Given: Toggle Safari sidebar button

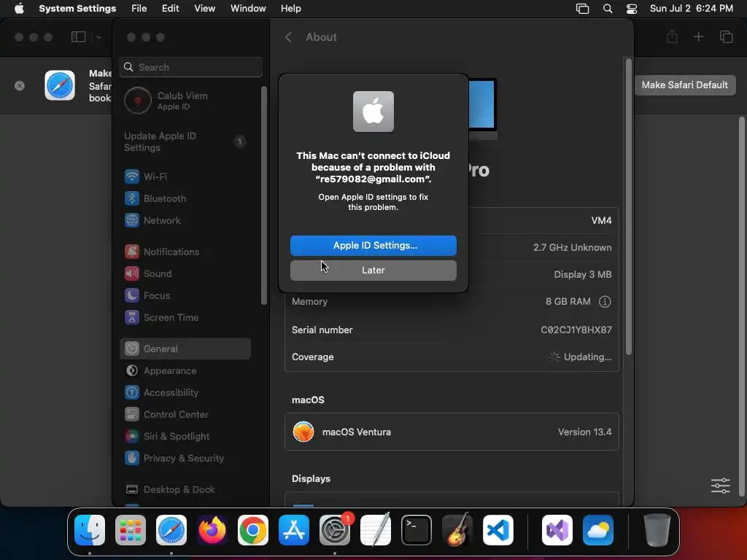Looking at the screenshot, I should 79,37.
